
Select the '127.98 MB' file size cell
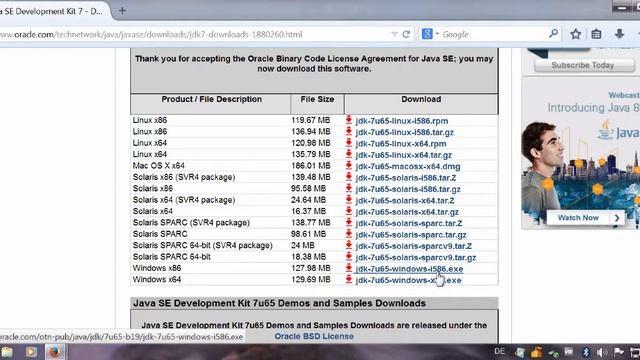click(311, 268)
